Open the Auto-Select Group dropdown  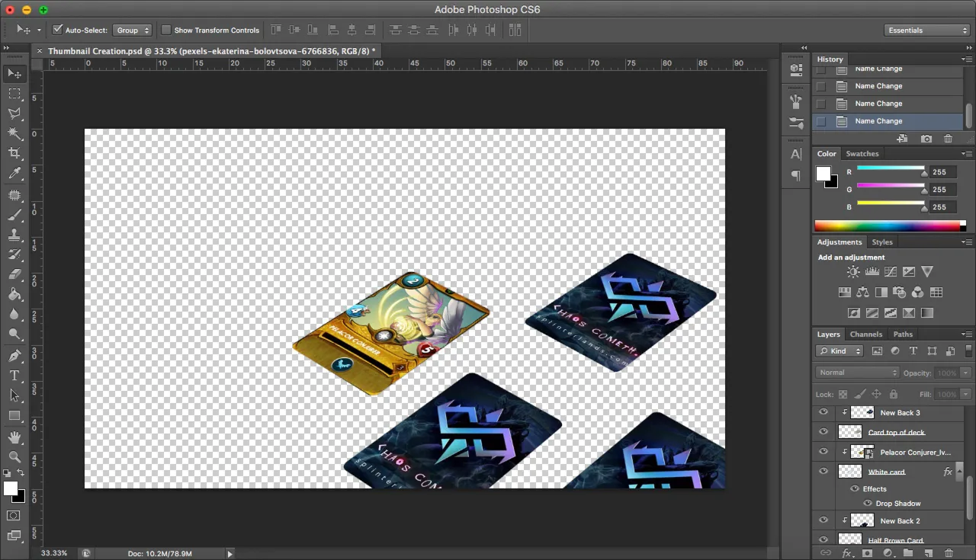[133, 30]
